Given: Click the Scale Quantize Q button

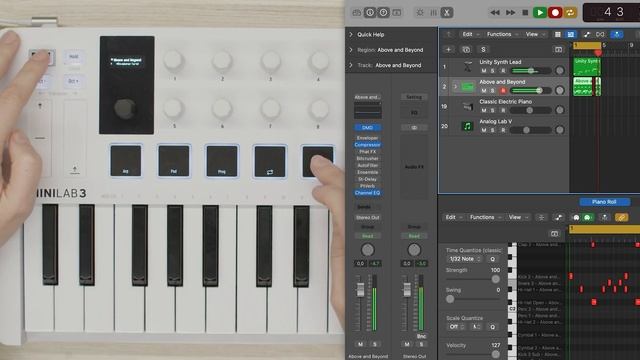Looking at the screenshot, I should point(493,327).
